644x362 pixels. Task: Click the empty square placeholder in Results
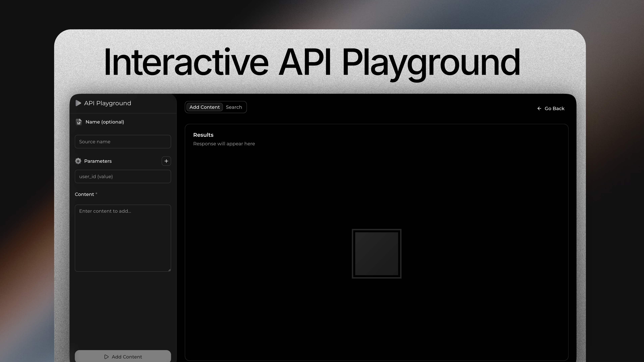[x=377, y=254]
